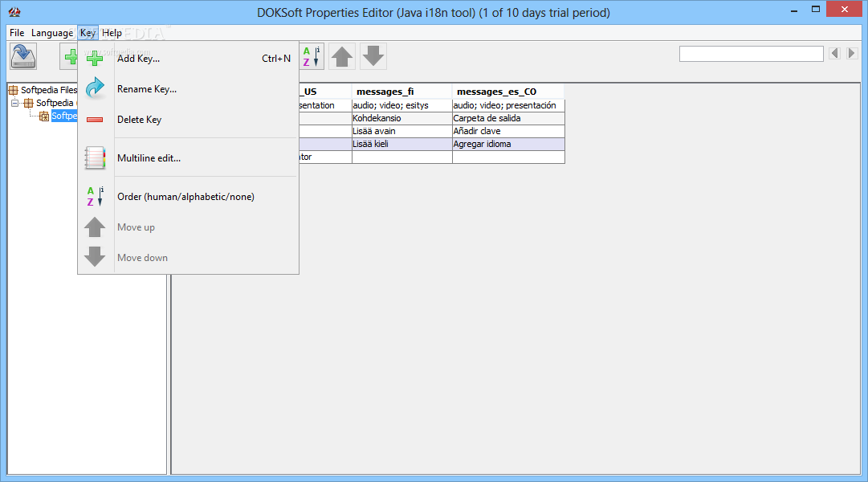The image size is (868, 482).
Task: Minimize the Properties Editor window
Action: click(x=794, y=10)
